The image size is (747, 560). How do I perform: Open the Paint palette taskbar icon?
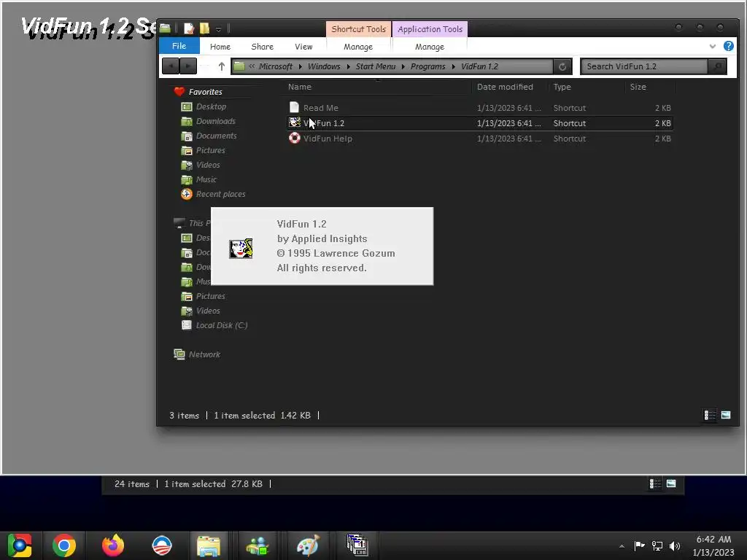(x=308, y=545)
